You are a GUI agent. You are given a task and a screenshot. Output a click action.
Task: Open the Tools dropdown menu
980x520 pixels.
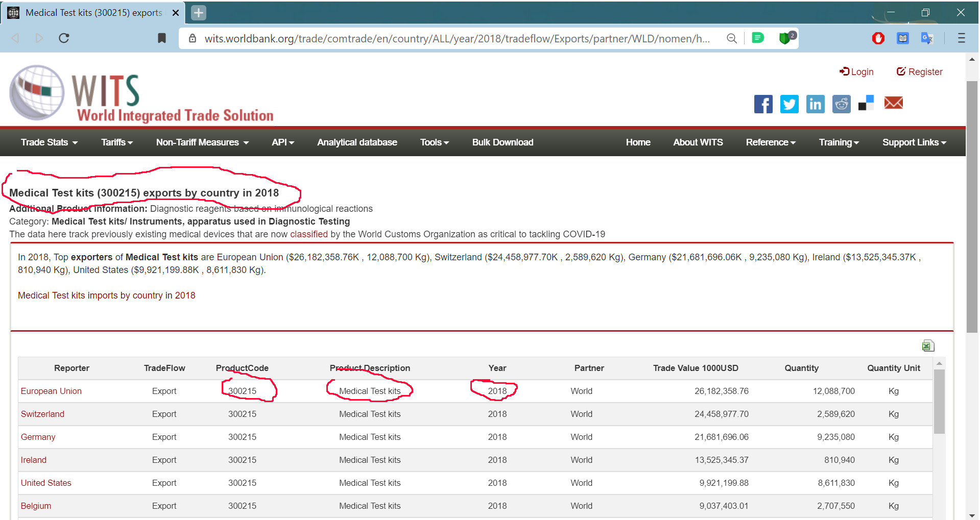(435, 142)
